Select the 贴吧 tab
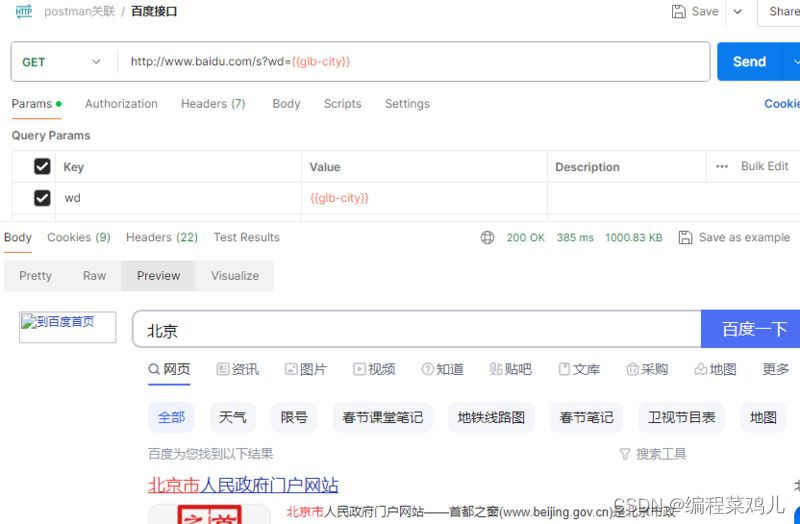800x524 pixels. click(510, 369)
